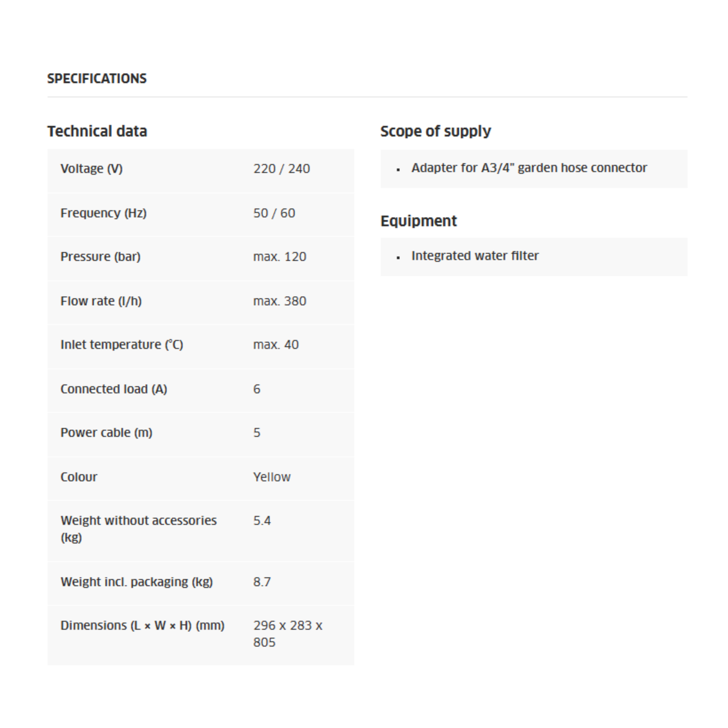Click the Integrated water filter item

coord(475,256)
